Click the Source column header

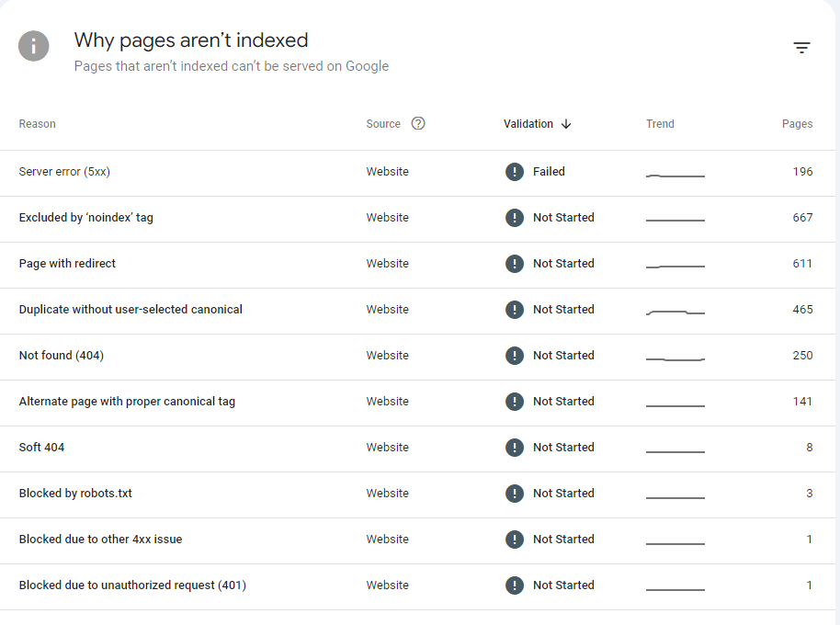[383, 124]
